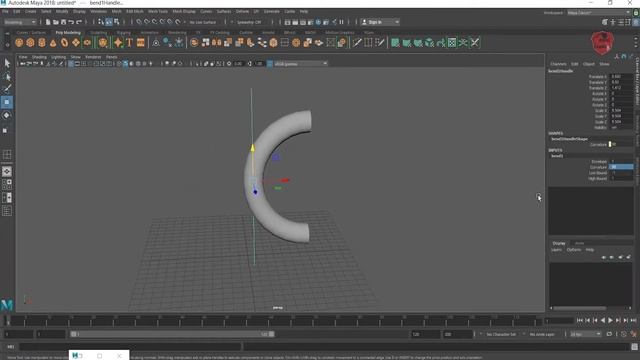Create a polygon plane from the shelf
This screenshot has height=360, width=640.
(x=76, y=42)
